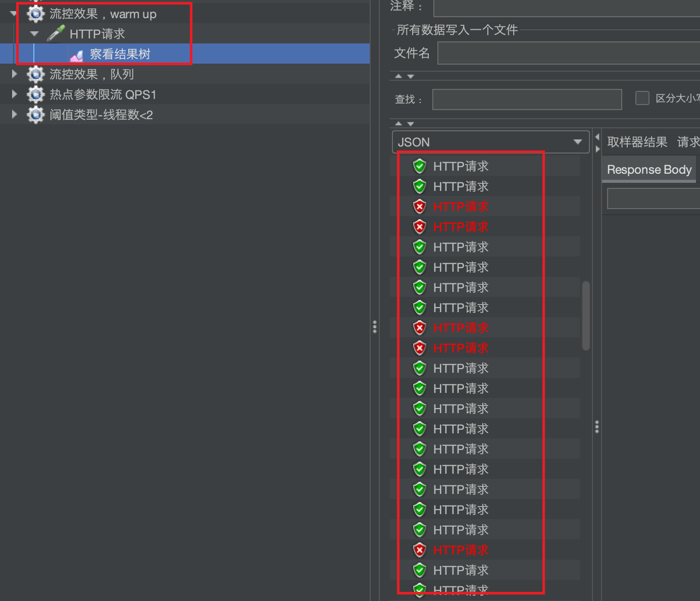The image size is (700, 601).
Task: Expand the 热点参数限流 QPS1 thread group
Action: click(x=14, y=94)
